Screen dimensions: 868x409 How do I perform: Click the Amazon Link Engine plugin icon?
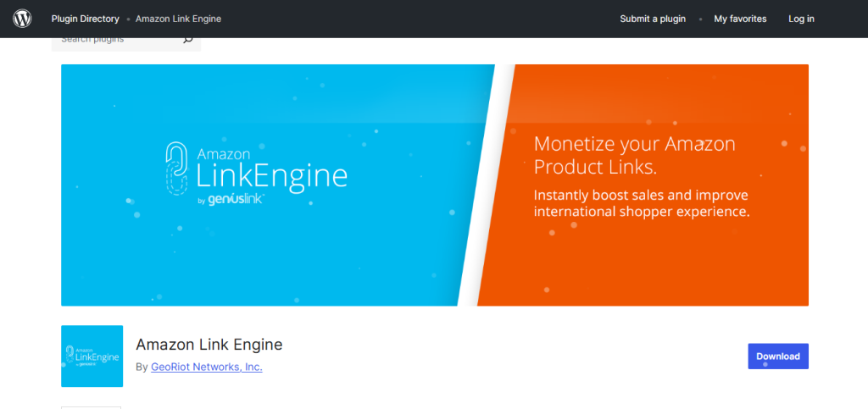coord(92,356)
